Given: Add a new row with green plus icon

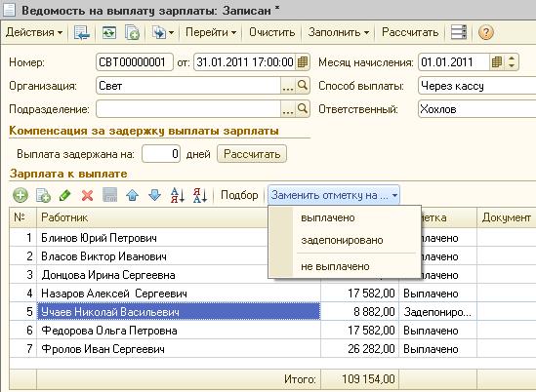Looking at the screenshot, I should (21, 195).
